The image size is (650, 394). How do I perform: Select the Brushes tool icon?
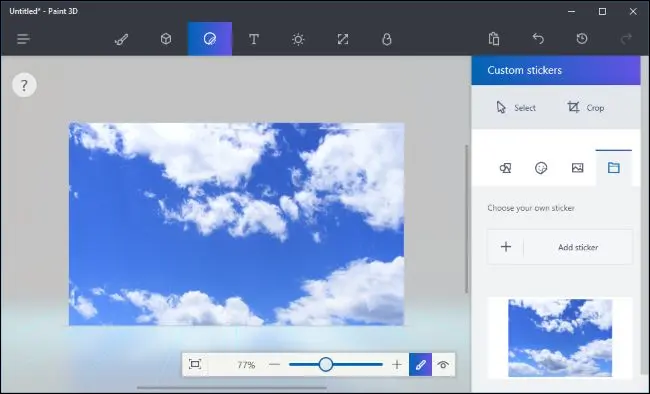(121, 39)
